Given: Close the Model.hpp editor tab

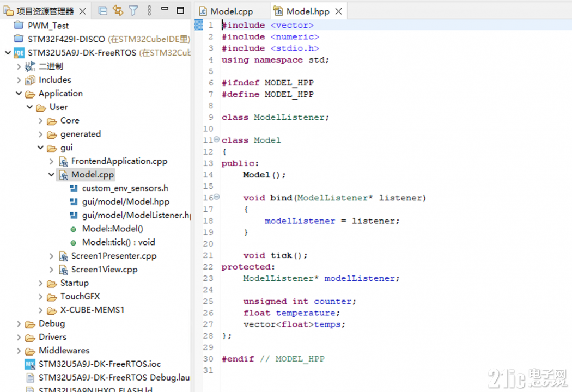Looking at the screenshot, I should click(338, 11).
